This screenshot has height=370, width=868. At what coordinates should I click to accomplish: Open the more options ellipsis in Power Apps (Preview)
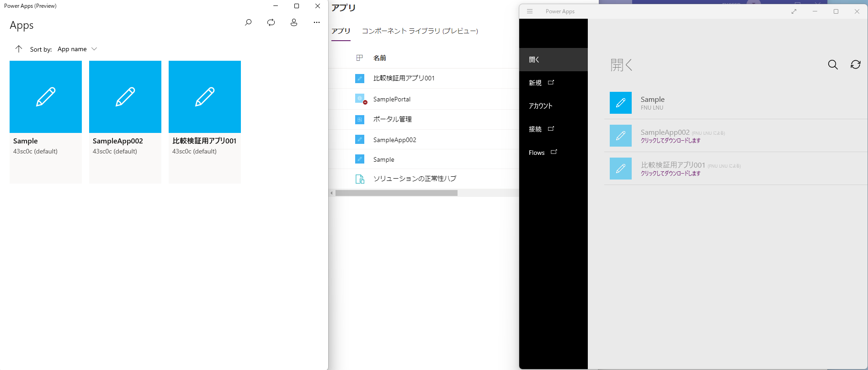pyautogui.click(x=317, y=22)
